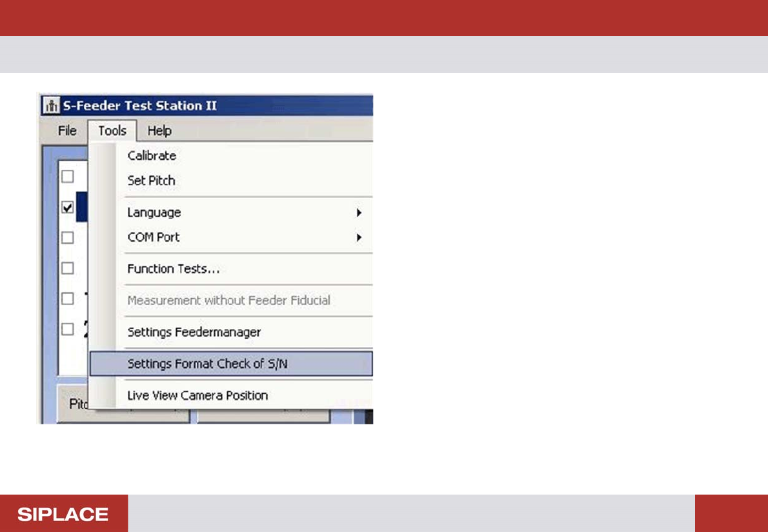Viewport: 768px width, 532px height.
Task: Open the Help menu
Action: pos(159,131)
